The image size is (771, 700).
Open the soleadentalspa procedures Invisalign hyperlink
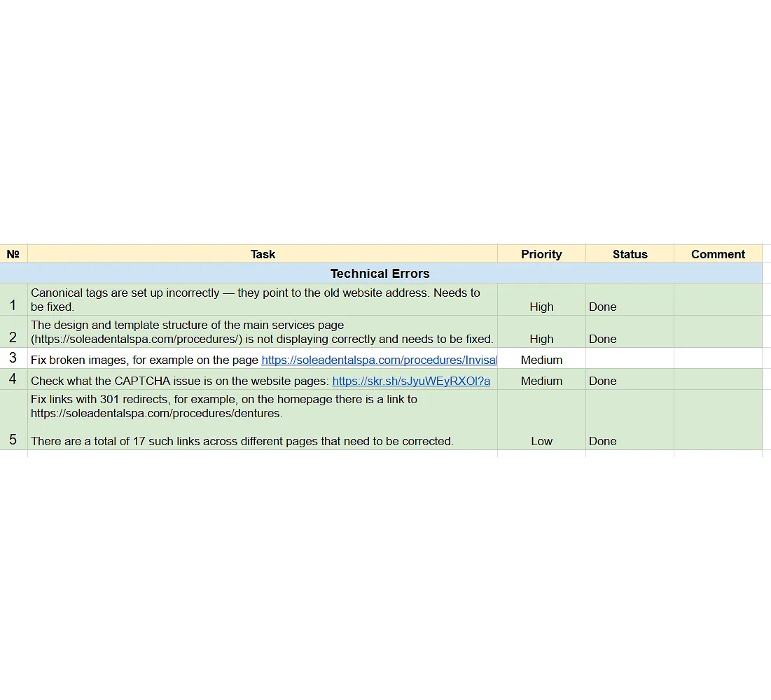(x=379, y=359)
